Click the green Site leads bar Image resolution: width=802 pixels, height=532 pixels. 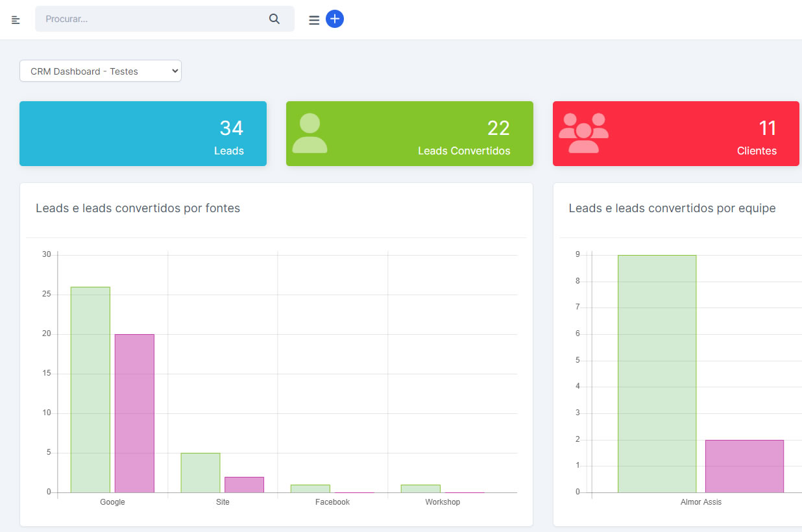pos(200,473)
